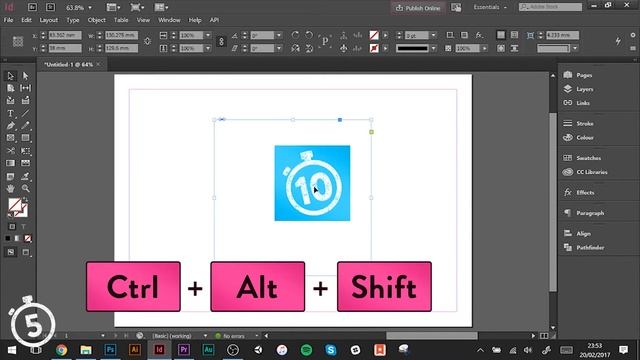The image size is (640, 360).
Task: Expand the rotation angle dropdown
Action: [x=279, y=36]
